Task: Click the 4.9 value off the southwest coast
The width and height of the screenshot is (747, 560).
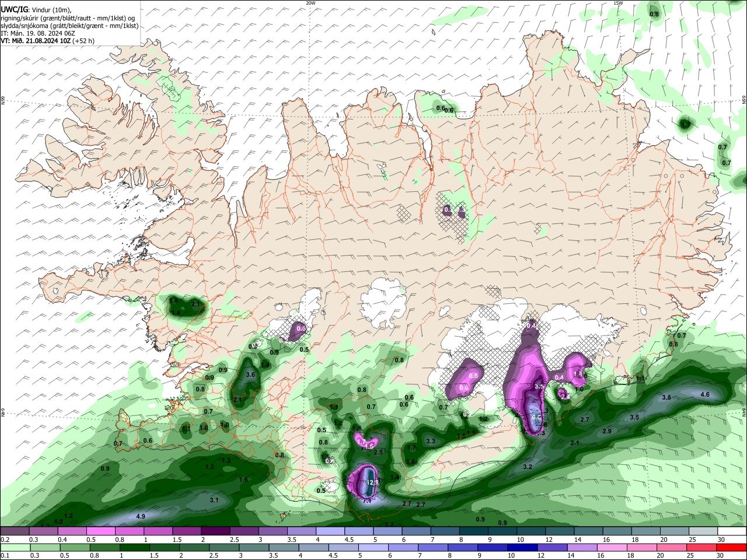Action: point(140,517)
